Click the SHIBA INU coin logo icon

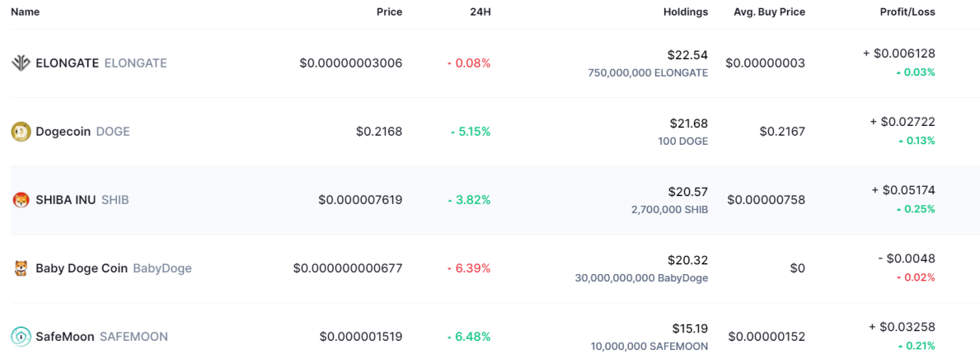[x=21, y=200]
